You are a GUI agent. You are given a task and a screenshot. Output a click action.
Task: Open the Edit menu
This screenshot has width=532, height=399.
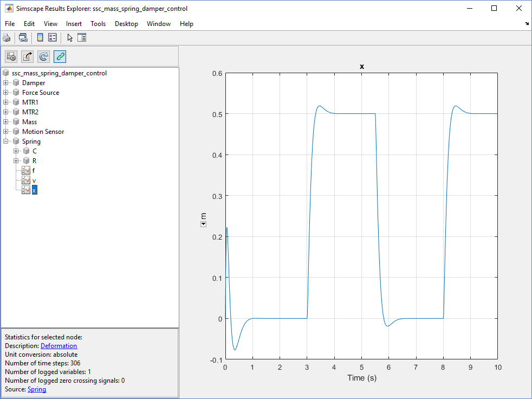(x=29, y=24)
